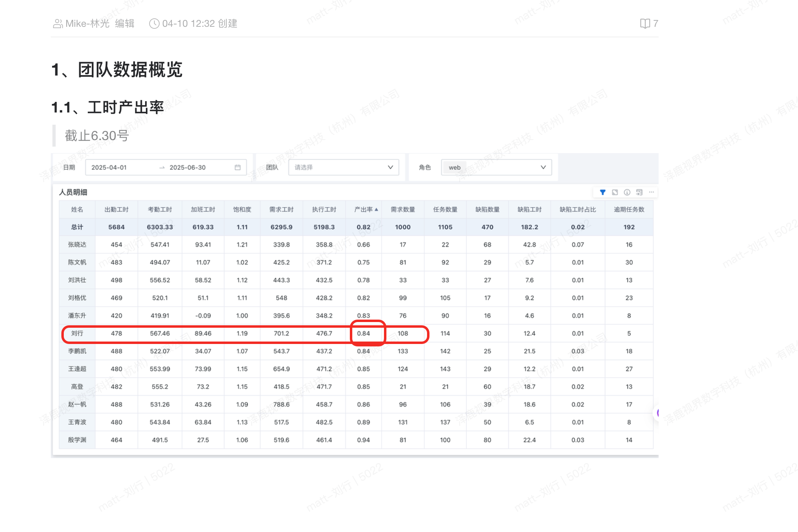Click the total 逾期任务数 value 192
Image resolution: width=798 pixels, height=532 pixels.
(629, 227)
